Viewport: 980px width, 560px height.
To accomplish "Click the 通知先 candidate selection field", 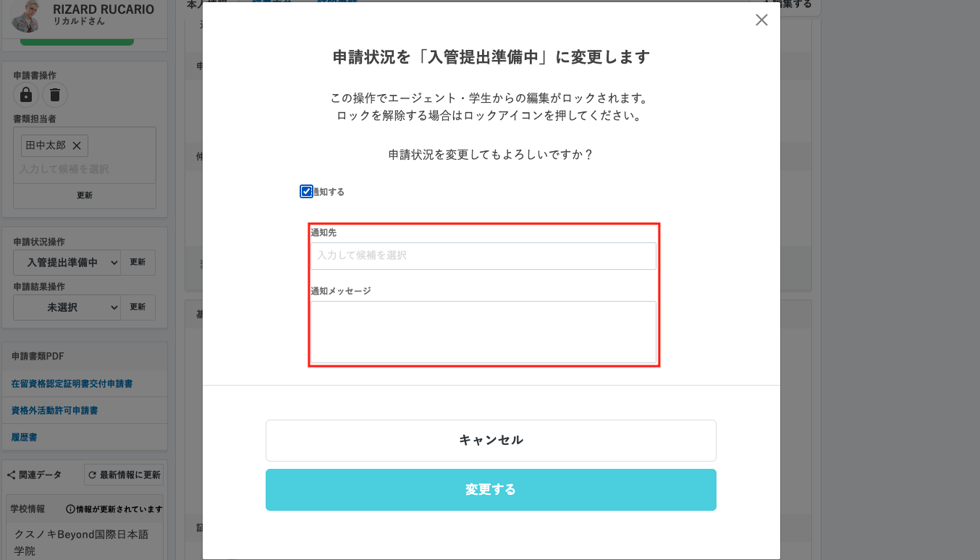I will 483,256.
